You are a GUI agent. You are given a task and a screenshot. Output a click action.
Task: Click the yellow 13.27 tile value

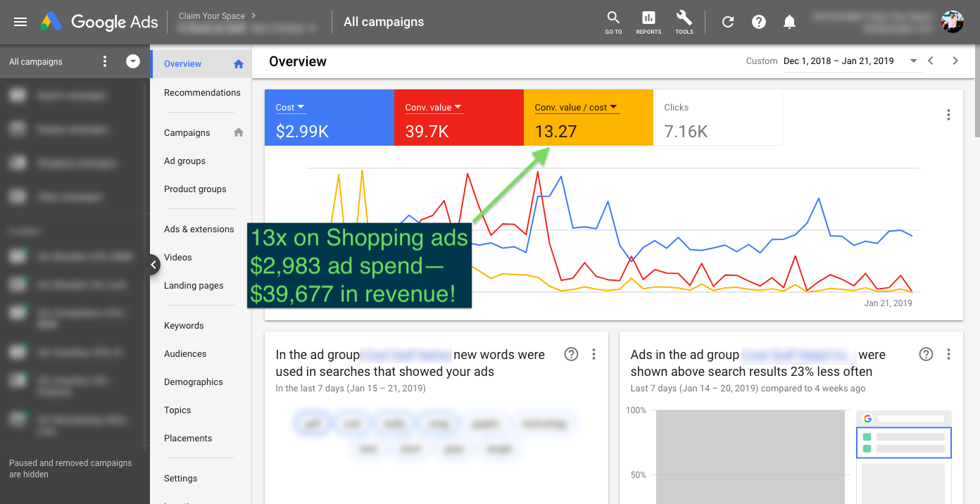pyautogui.click(x=555, y=131)
